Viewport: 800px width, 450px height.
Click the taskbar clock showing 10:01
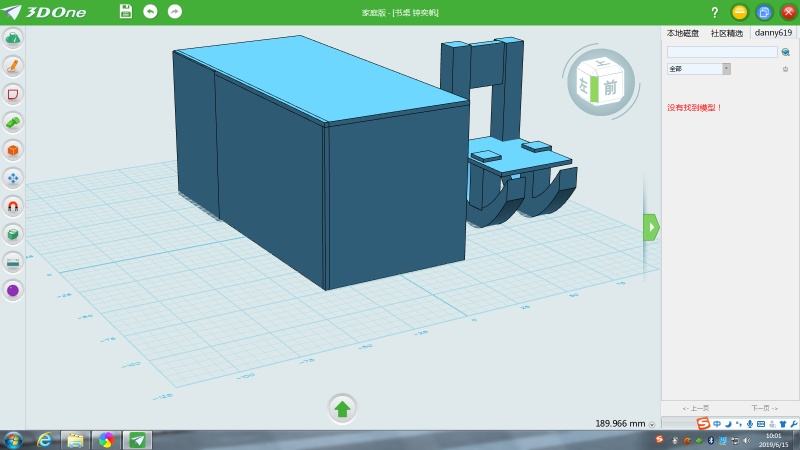[x=773, y=440]
